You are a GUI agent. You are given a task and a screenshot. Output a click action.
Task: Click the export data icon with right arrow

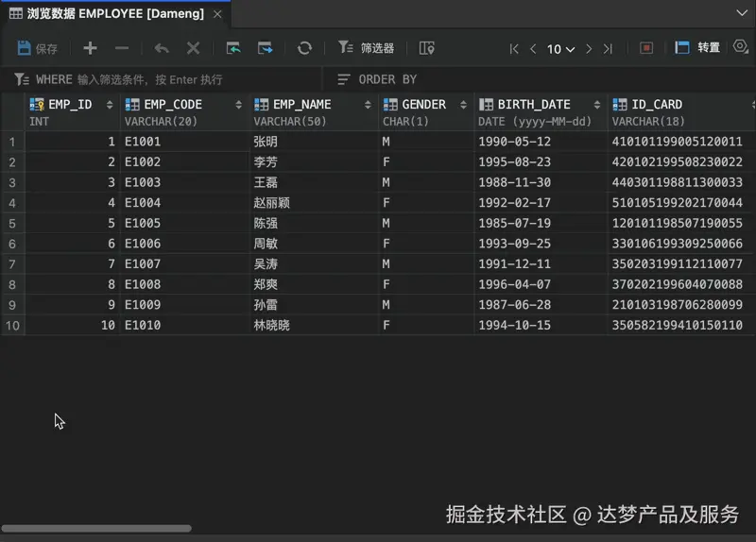(266, 48)
